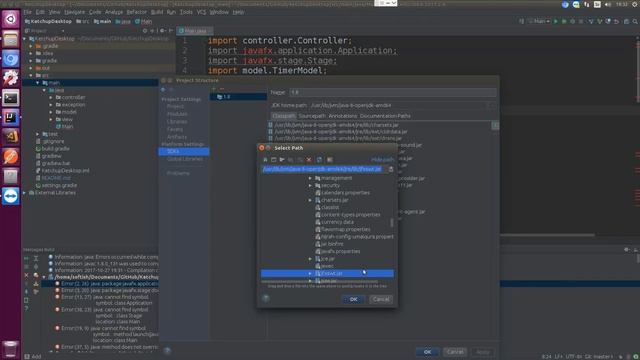Select Project in Project Structure sidebar

point(175,107)
